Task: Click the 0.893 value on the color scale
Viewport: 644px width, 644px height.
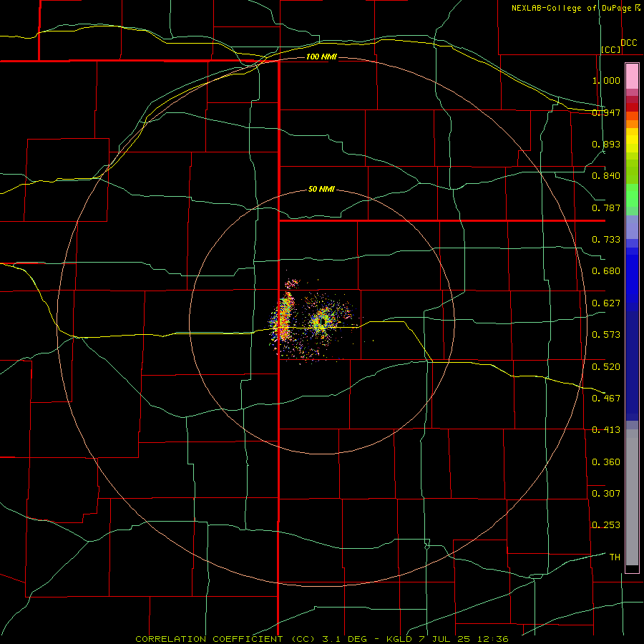Action: coord(606,144)
